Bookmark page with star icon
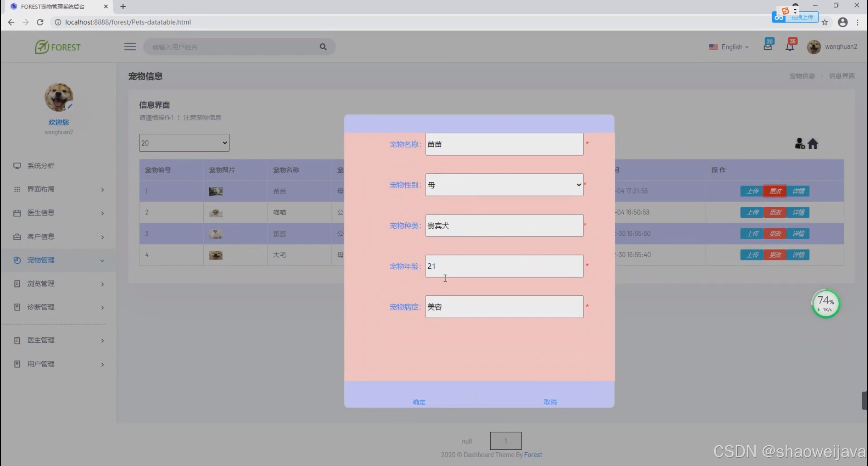 click(825, 22)
